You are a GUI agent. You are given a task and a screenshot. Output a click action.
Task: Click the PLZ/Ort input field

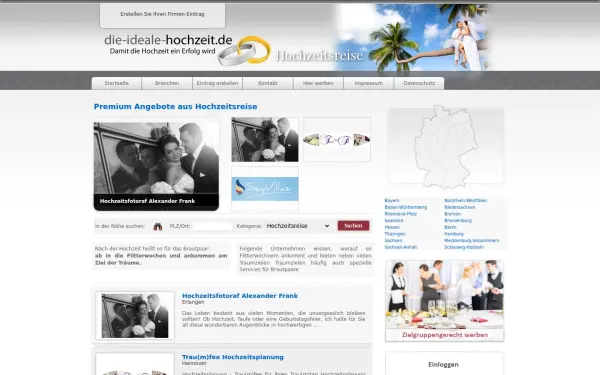point(212,226)
